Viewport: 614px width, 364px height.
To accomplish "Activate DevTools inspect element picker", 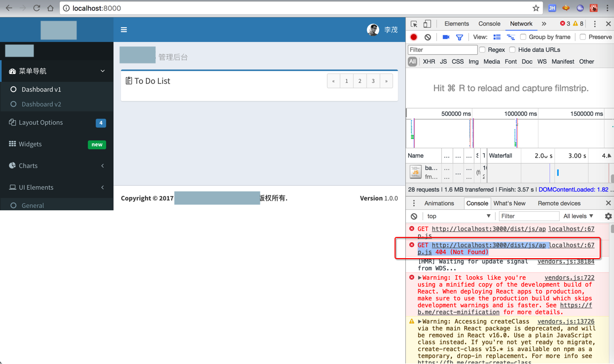I will point(414,24).
